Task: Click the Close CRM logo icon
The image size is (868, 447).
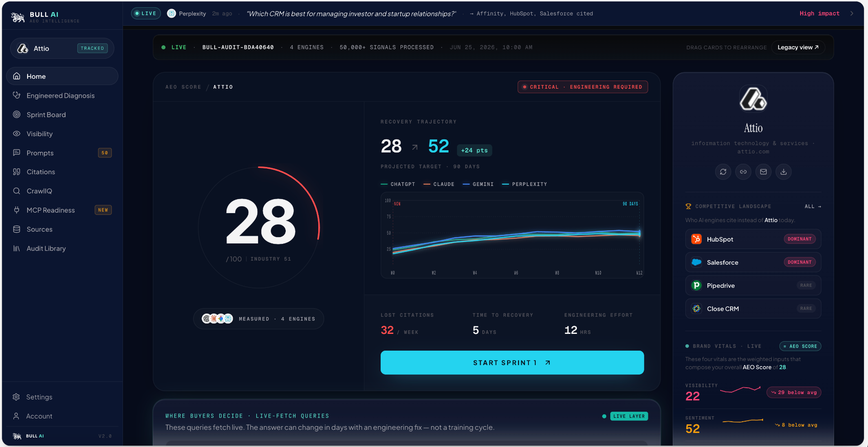Action: click(697, 309)
